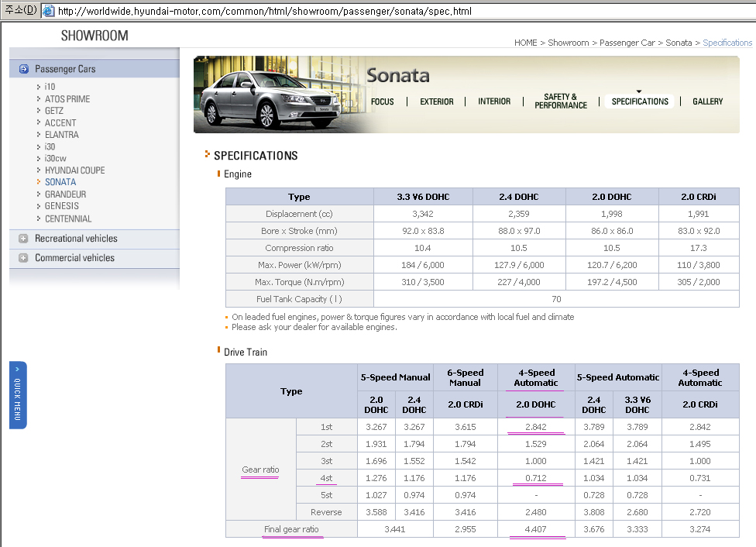
Task: Expand Recreational vehicles plus icon
Action: coord(23,239)
